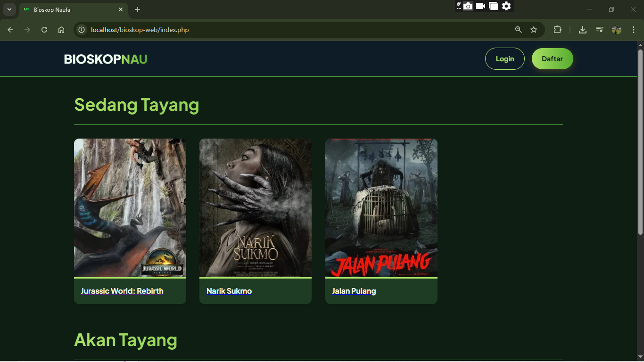
Task: Reload the Bioskop Naufal page
Action: tap(44, 29)
